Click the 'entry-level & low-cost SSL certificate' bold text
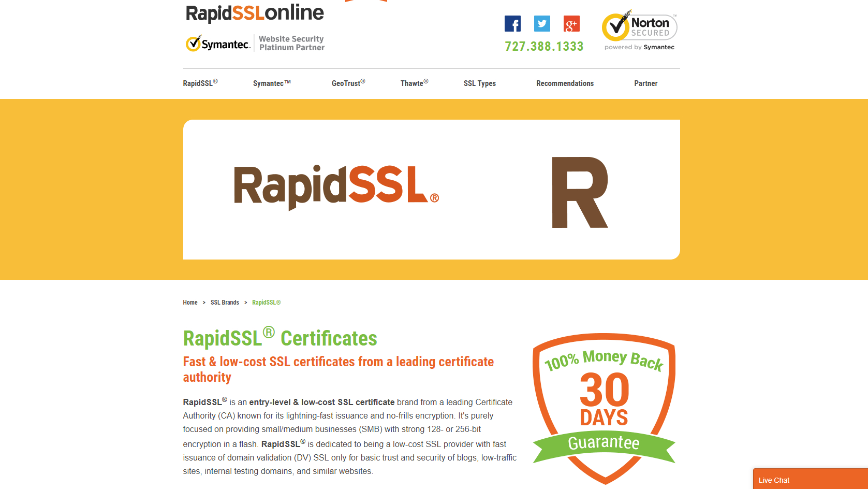Image resolution: width=868 pixels, height=489 pixels. coord(322,402)
